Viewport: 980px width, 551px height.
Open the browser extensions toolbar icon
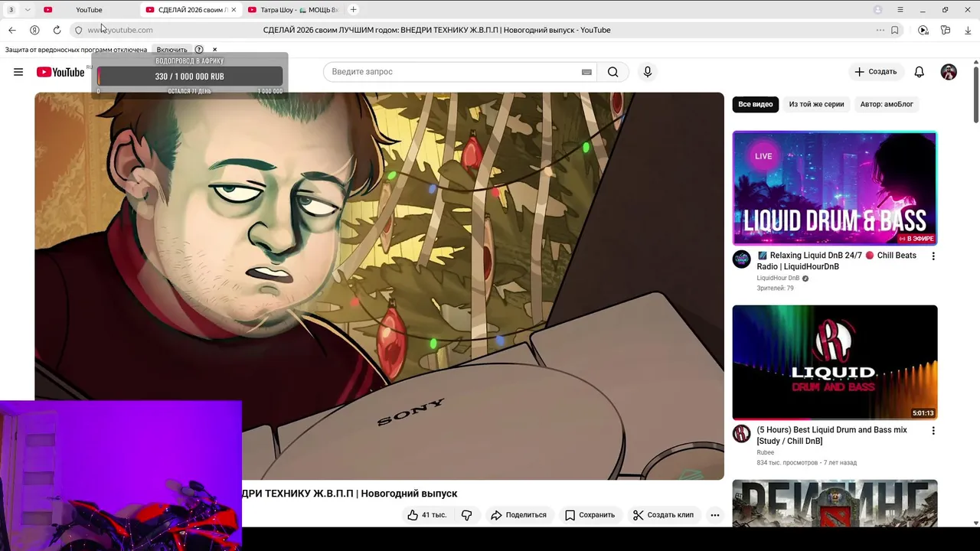(x=946, y=30)
